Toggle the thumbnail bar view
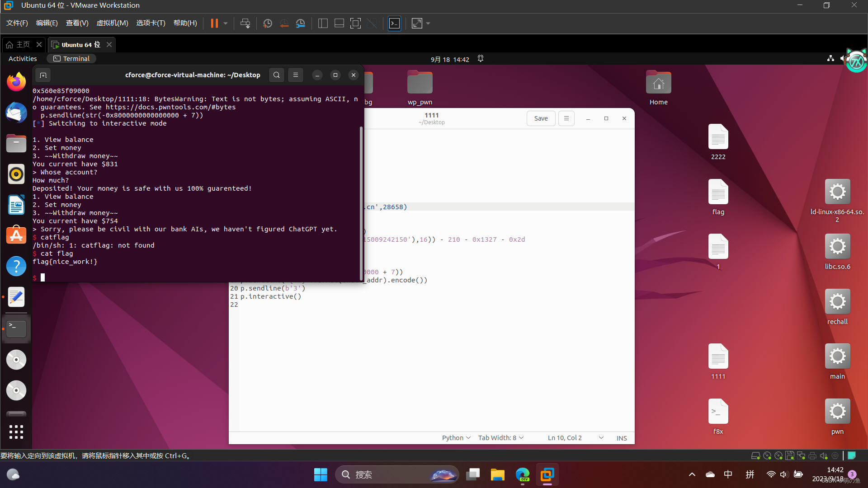 click(x=339, y=23)
